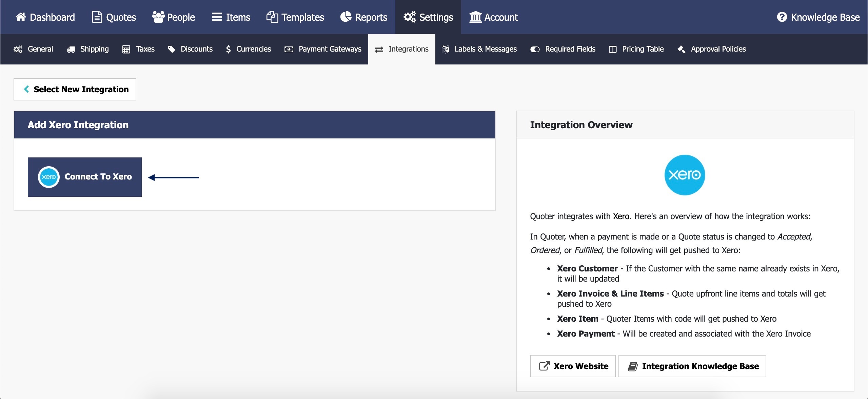
Task: Click the Integration Overview heading
Action: coord(581,125)
